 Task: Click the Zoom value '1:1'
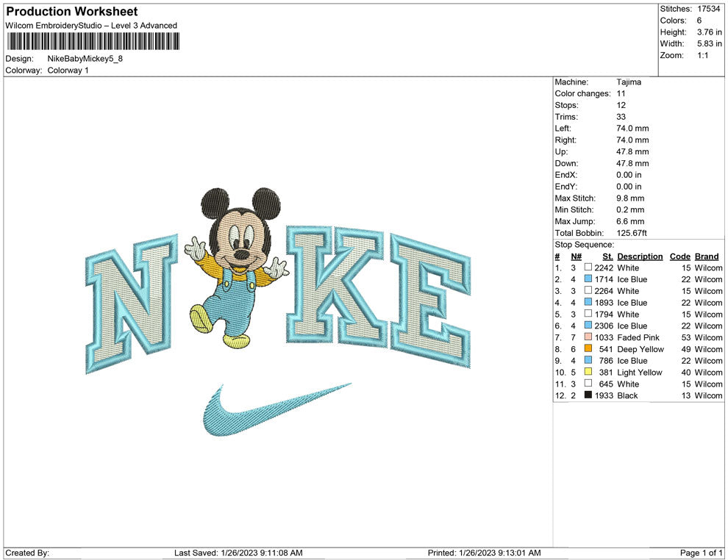(x=702, y=55)
